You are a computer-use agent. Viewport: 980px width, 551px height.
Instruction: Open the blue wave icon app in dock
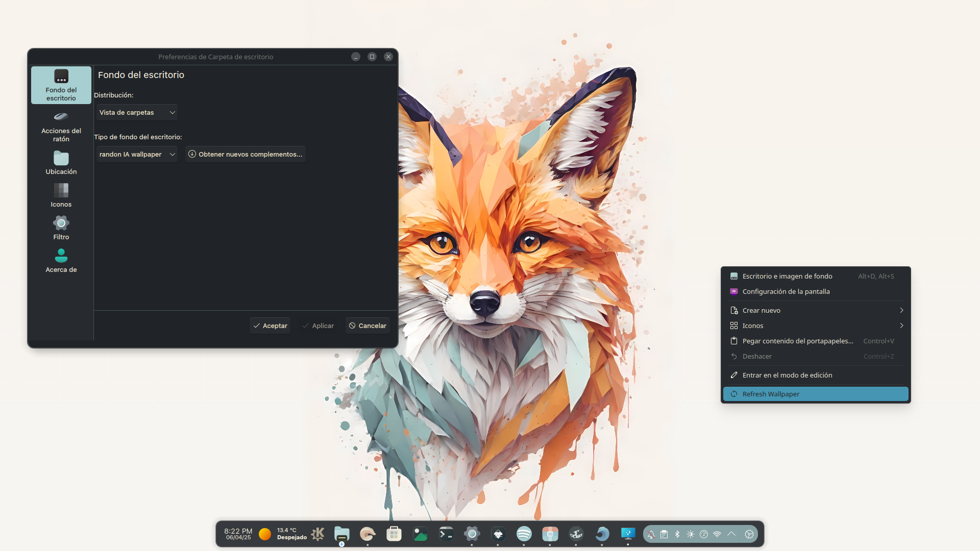(602, 534)
